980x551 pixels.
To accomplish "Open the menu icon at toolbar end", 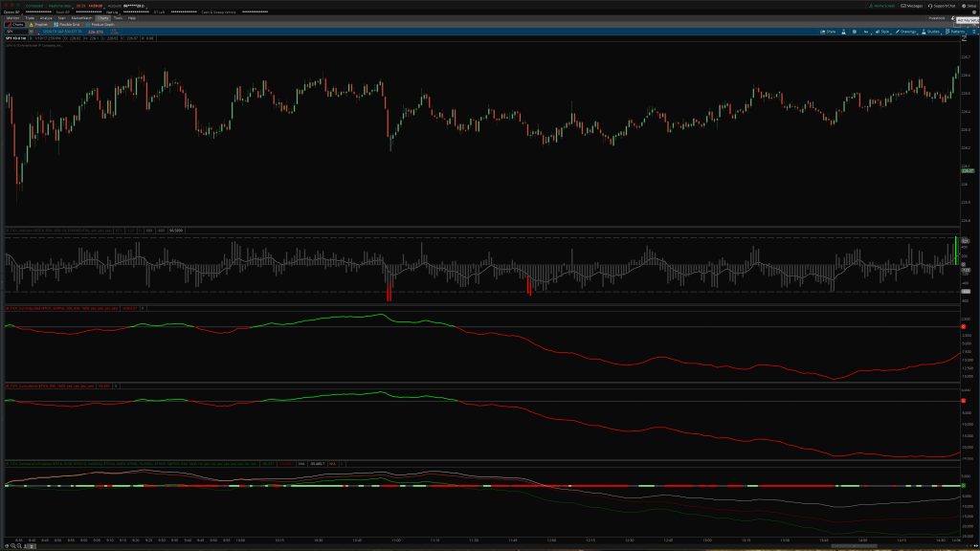I will click(973, 32).
